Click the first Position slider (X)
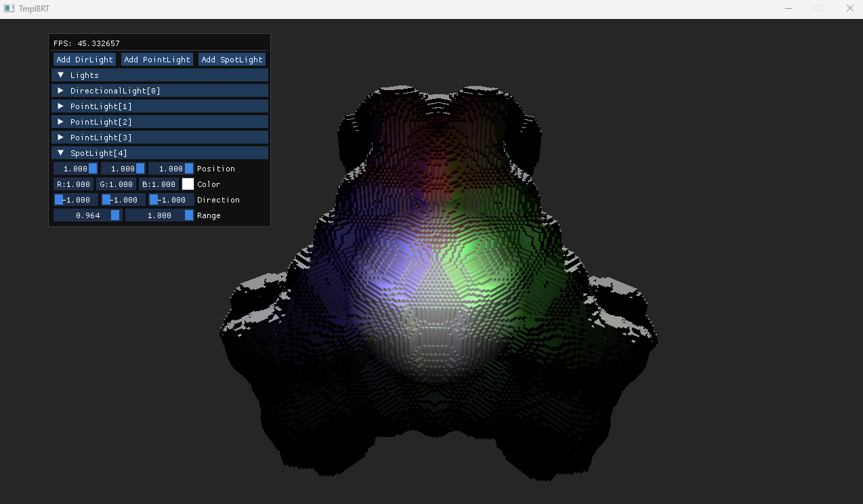Viewport: 863px width, 504px height. coord(76,169)
